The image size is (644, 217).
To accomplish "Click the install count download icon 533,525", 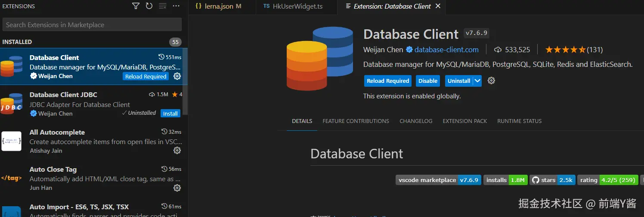I will pos(498,50).
